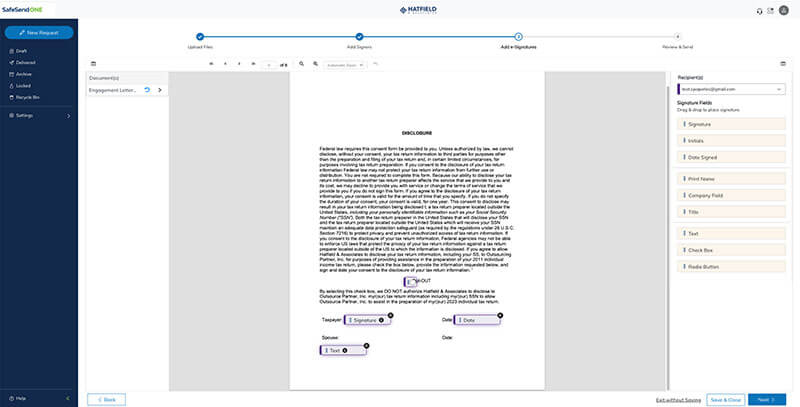Click Save & Close button
Screen dimensions: 800x407
tap(726, 400)
